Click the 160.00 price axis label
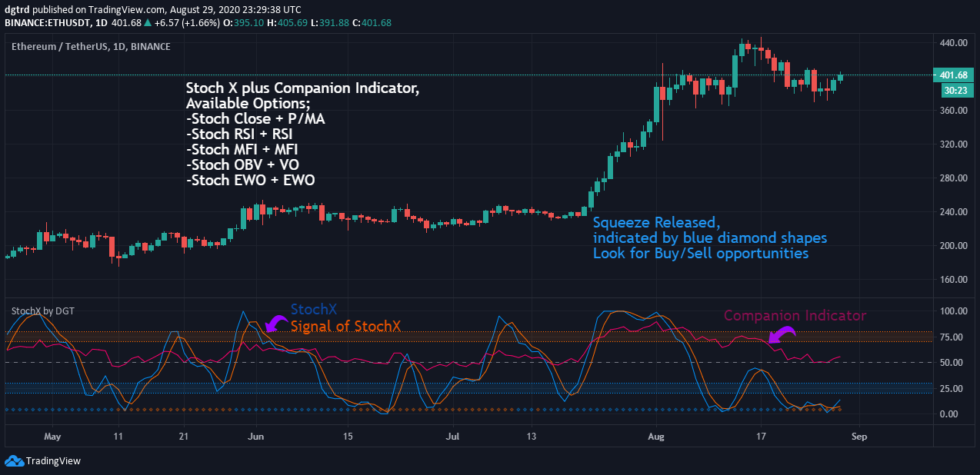 pyautogui.click(x=953, y=280)
